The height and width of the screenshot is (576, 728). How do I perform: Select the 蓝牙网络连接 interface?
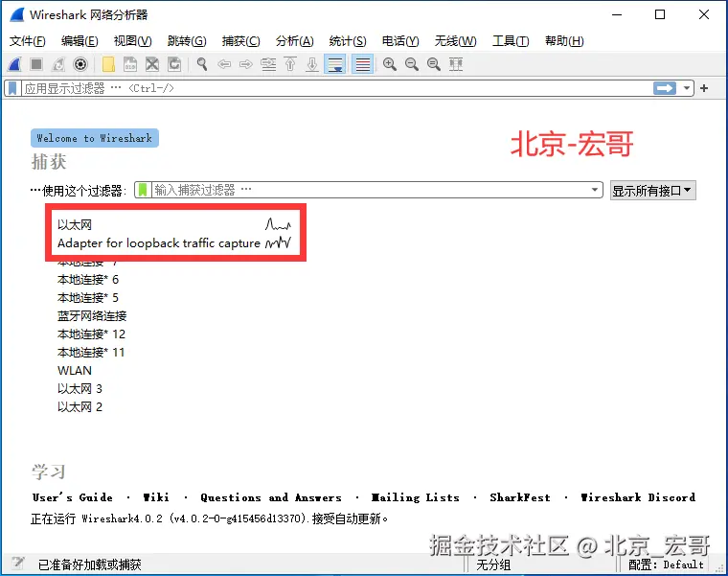coord(92,316)
